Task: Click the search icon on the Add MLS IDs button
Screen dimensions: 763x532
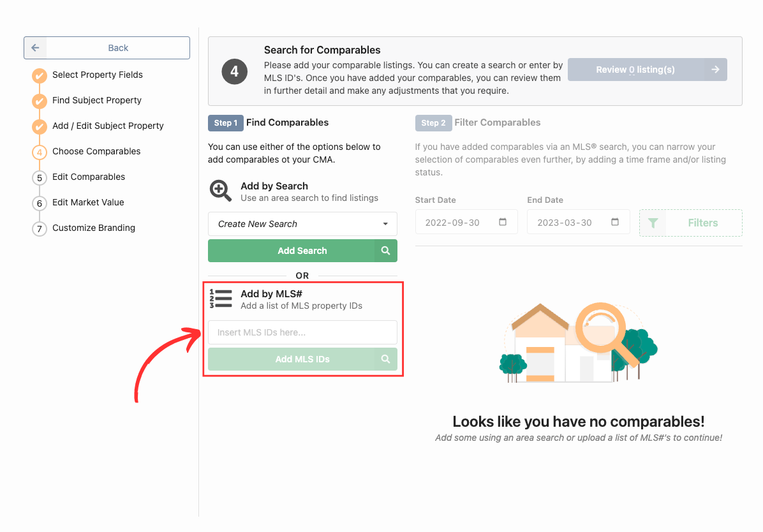Action: (385, 359)
